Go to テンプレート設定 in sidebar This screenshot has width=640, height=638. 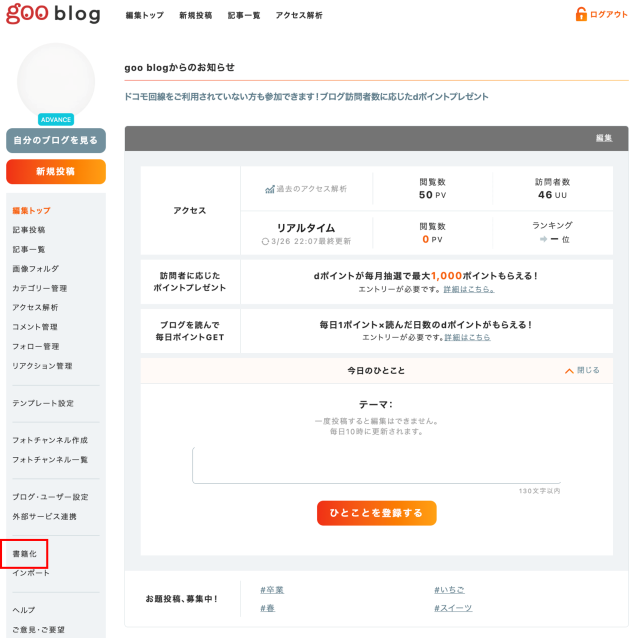[x=43, y=403]
